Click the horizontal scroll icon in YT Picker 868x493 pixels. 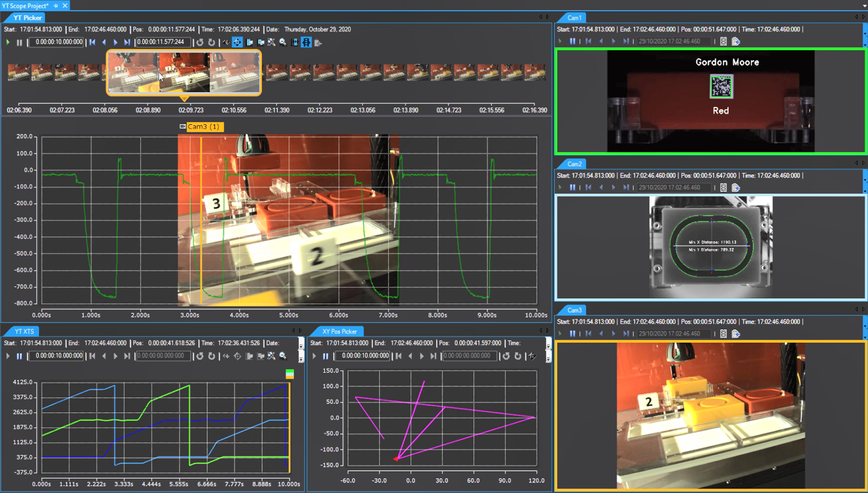point(226,42)
